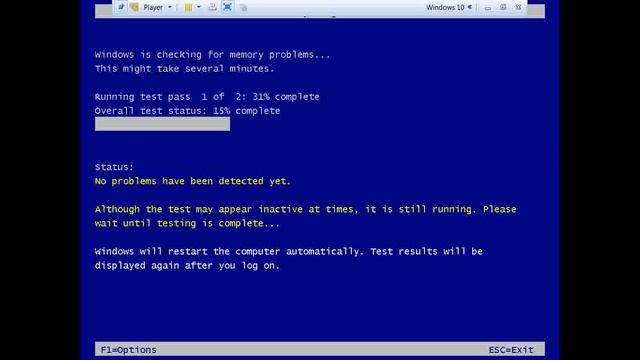This screenshot has height=360, width=640.
Task: Click the F1=Options label
Action: tap(129, 350)
